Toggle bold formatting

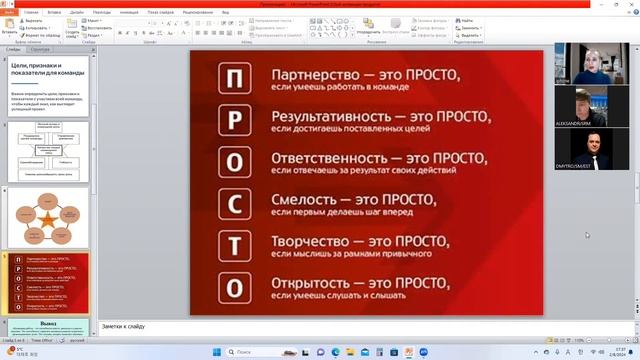(x=120, y=33)
